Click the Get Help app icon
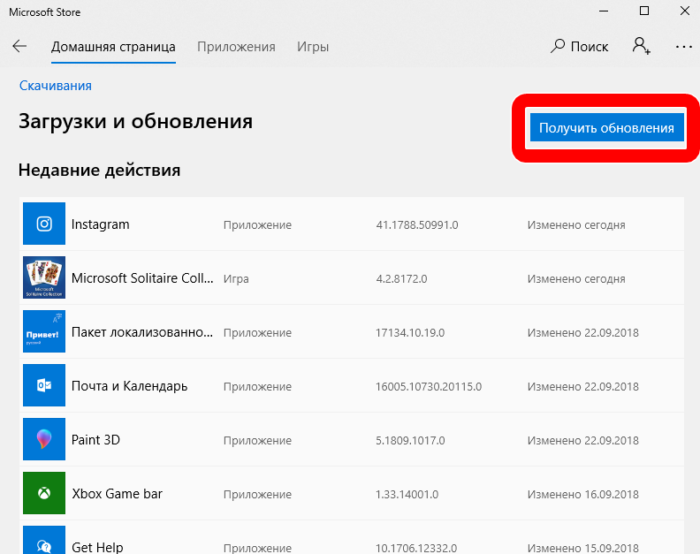This screenshot has height=554, width=700. coord(44,540)
